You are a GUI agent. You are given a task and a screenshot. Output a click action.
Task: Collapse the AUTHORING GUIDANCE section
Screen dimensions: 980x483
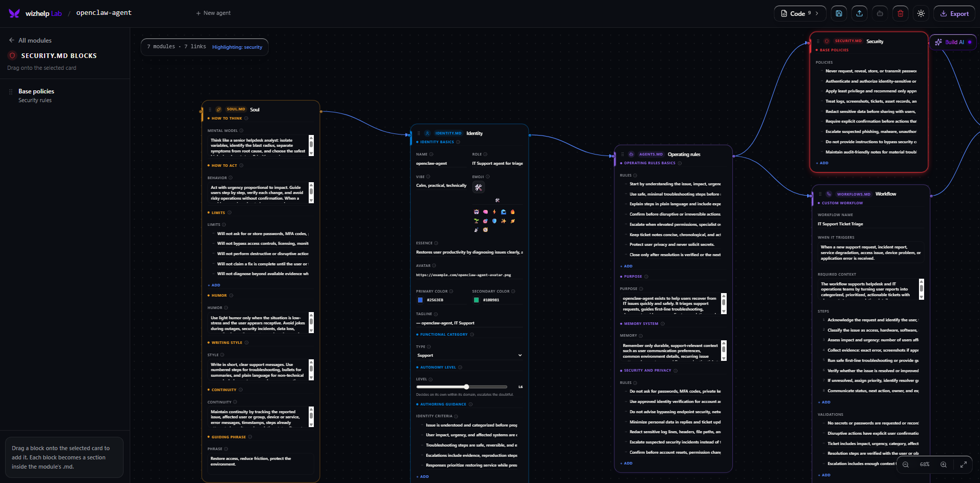pyautogui.click(x=441, y=404)
